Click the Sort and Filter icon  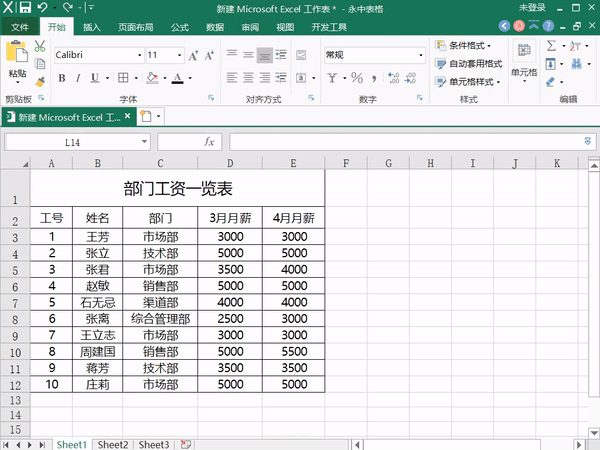pos(575,46)
